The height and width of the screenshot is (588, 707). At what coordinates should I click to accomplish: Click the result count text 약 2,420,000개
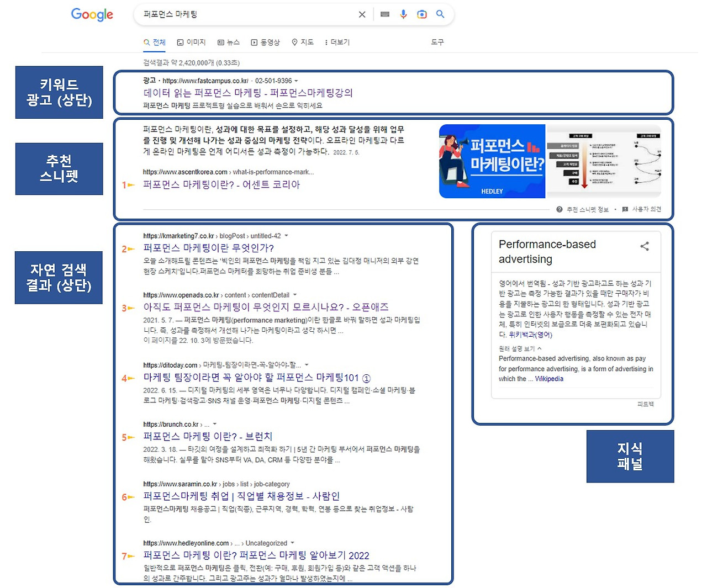click(192, 63)
